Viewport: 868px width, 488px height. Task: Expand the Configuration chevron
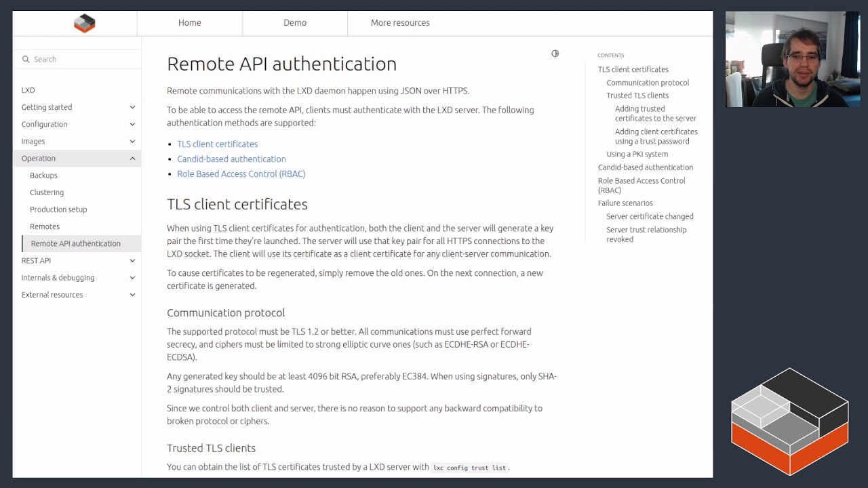coord(132,124)
